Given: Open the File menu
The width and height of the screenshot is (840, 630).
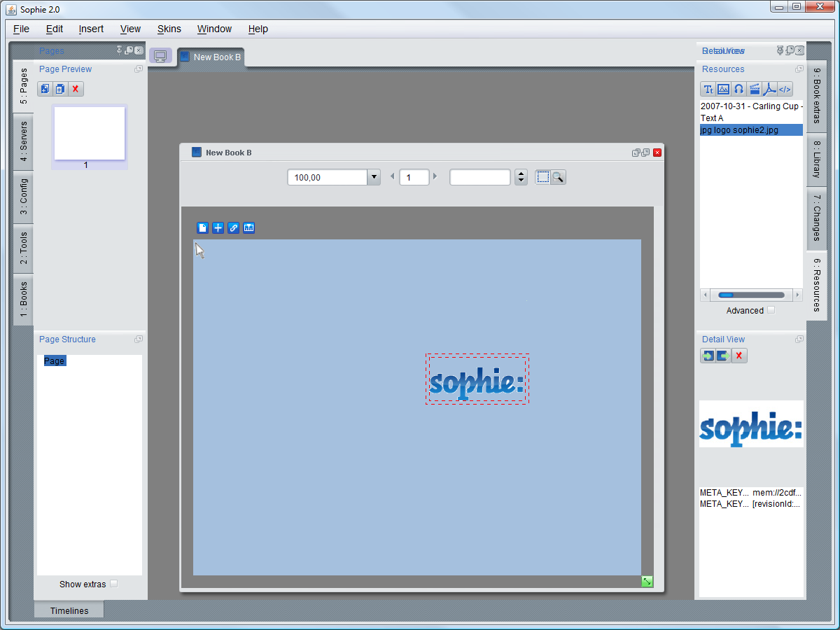Looking at the screenshot, I should coord(22,29).
